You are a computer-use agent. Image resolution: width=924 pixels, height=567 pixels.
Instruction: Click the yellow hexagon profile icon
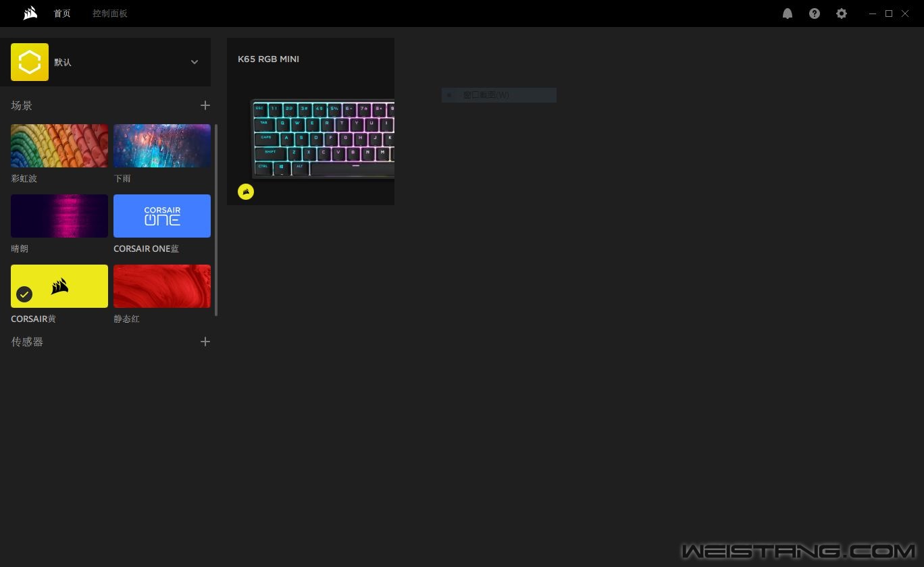(30, 62)
